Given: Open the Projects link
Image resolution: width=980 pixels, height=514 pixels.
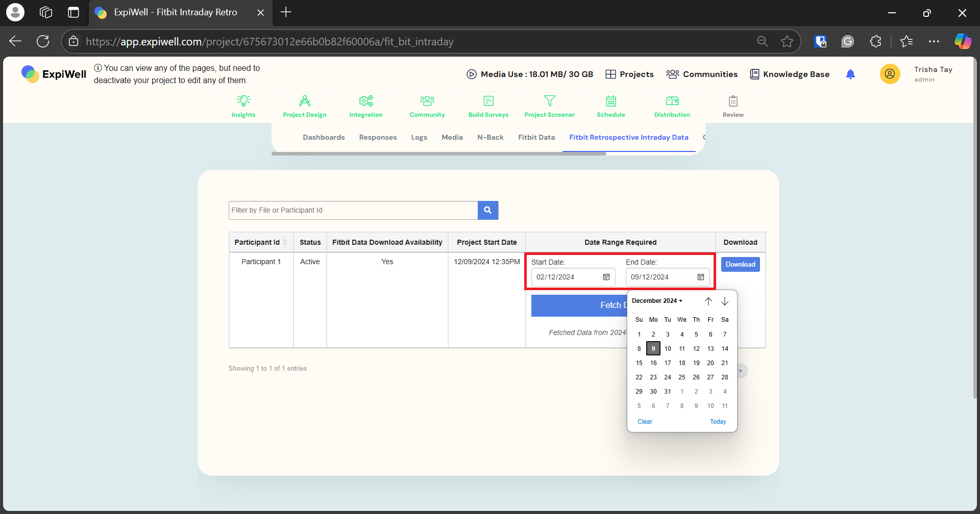Looking at the screenshot, I should pos(629,74).
